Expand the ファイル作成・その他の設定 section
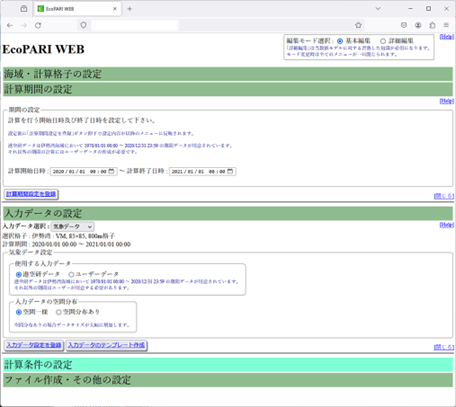Image resolution: width=456 pixels, height=407 pixels. pyautogui.click(x=228, y=380)
